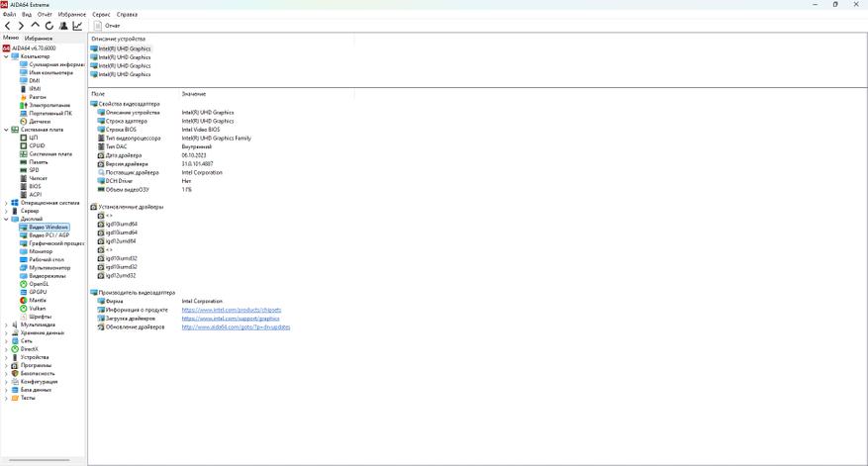Expand the Операционная система node
868x466 pixels.
(6, 203)
